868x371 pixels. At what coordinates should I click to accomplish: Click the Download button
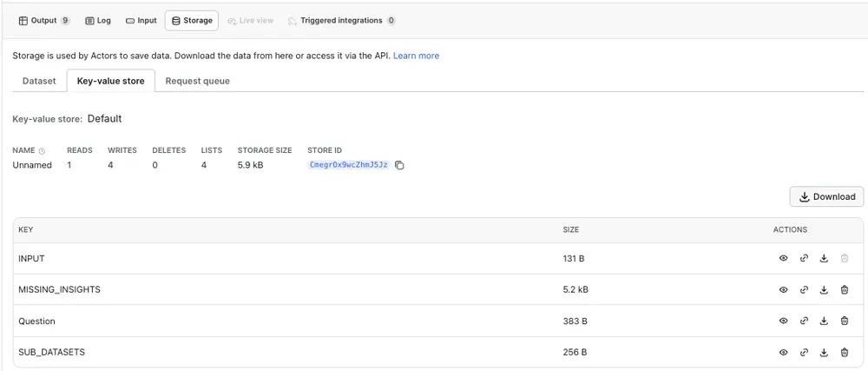point(826,196)
